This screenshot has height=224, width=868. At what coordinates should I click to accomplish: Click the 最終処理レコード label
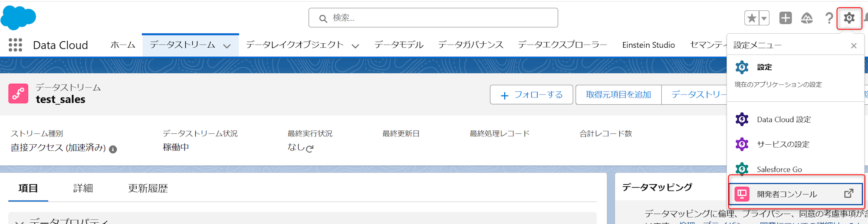click(500, 133)
